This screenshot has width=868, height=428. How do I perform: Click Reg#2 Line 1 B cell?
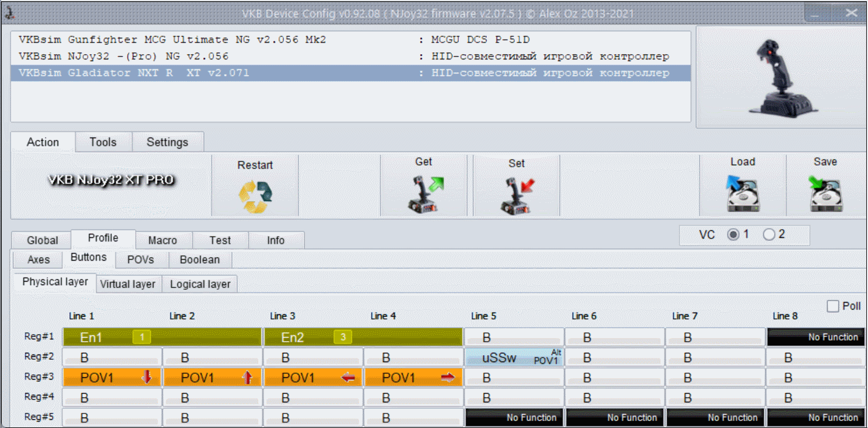[x=113, y=357]
